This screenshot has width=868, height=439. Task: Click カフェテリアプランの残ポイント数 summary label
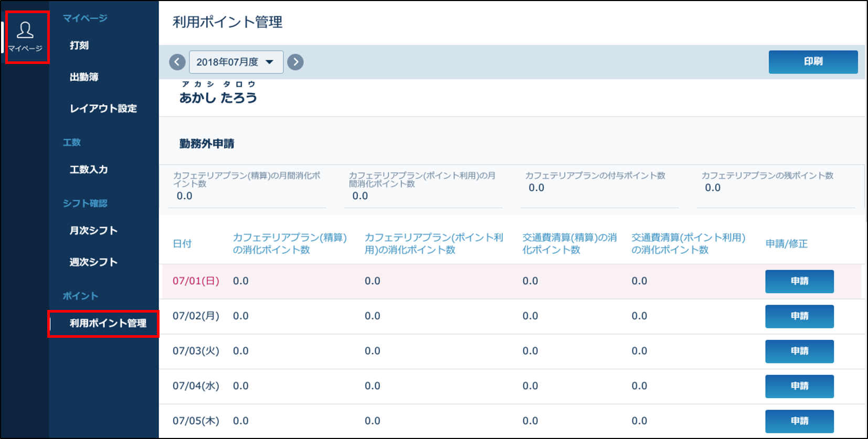click(767, 176)
